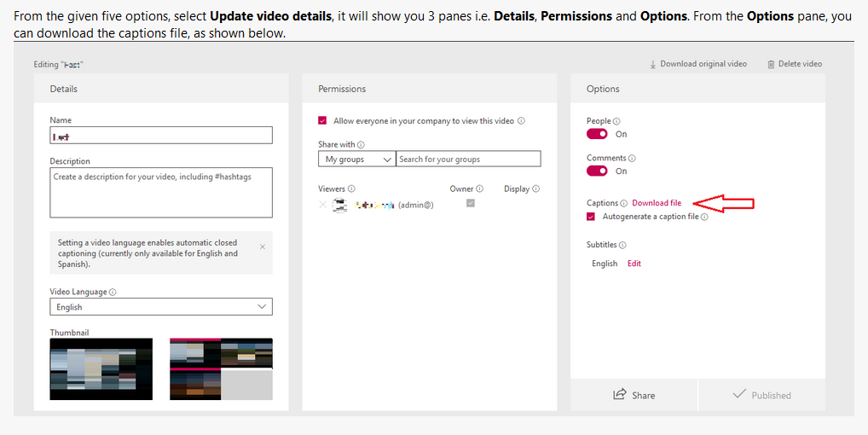This screenshot has height=435, width=868.
Task: Click info icon beside Video Language
Action: (113, 293)
